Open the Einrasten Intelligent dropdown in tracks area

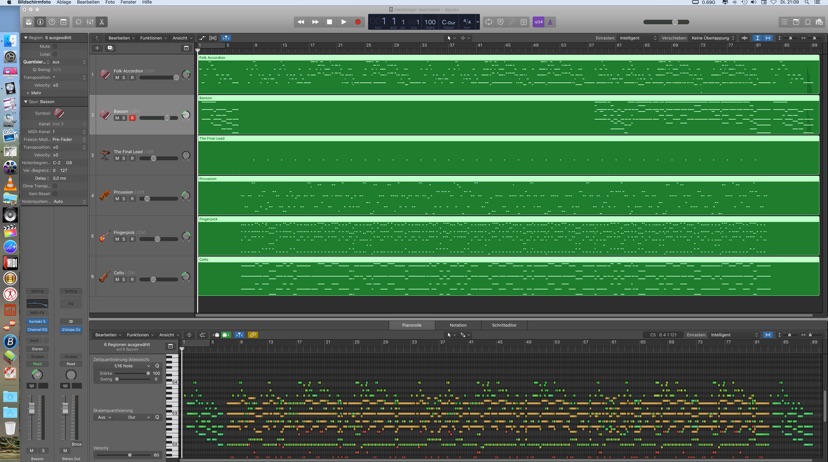637,38
